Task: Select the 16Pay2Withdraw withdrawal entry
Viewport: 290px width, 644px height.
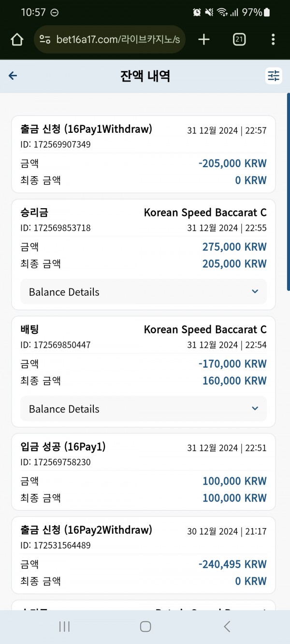Action: (144, 555)
